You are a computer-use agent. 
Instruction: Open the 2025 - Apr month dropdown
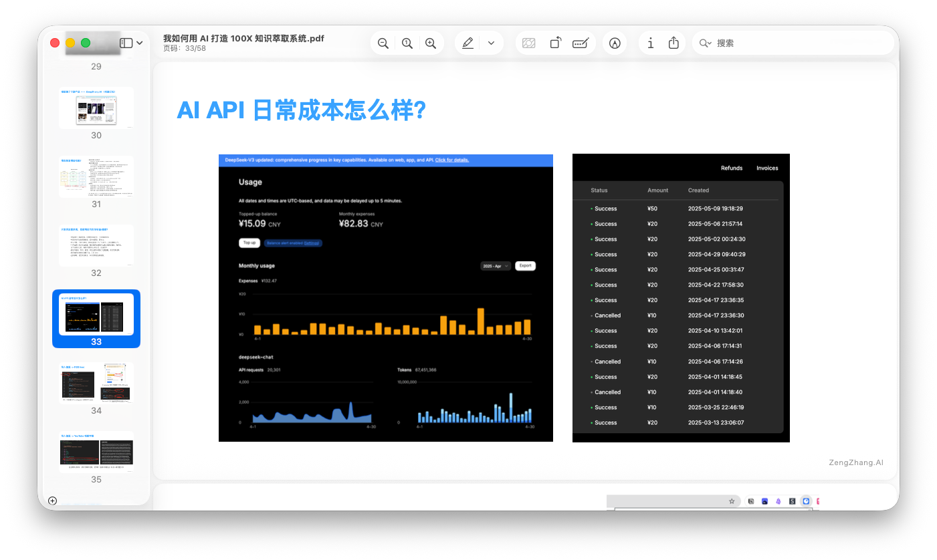[496, 265]
